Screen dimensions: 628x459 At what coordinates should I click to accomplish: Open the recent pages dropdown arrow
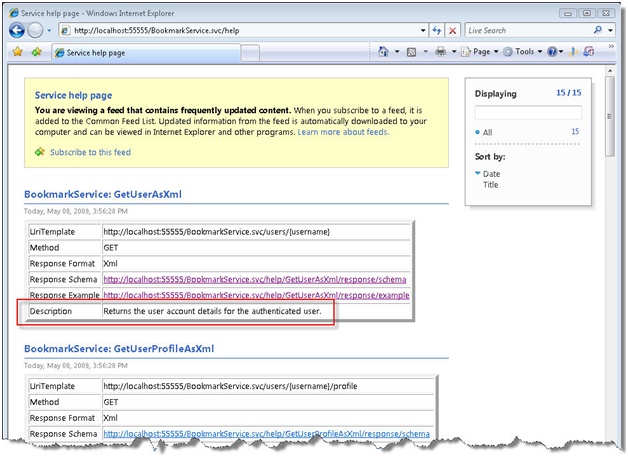[49, 30]
